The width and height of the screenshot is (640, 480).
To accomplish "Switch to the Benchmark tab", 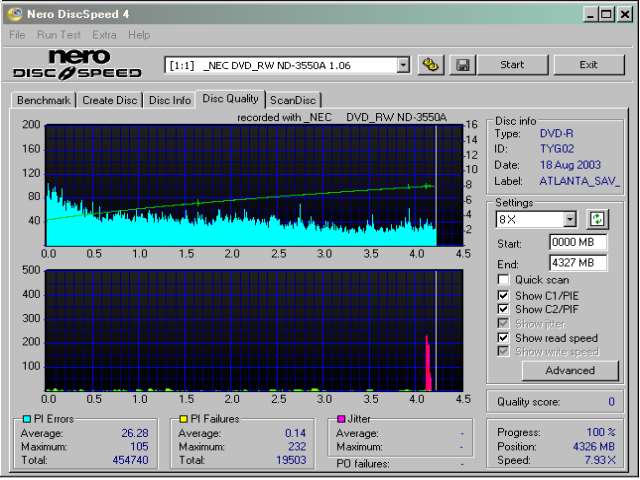I will click(44, 100).
